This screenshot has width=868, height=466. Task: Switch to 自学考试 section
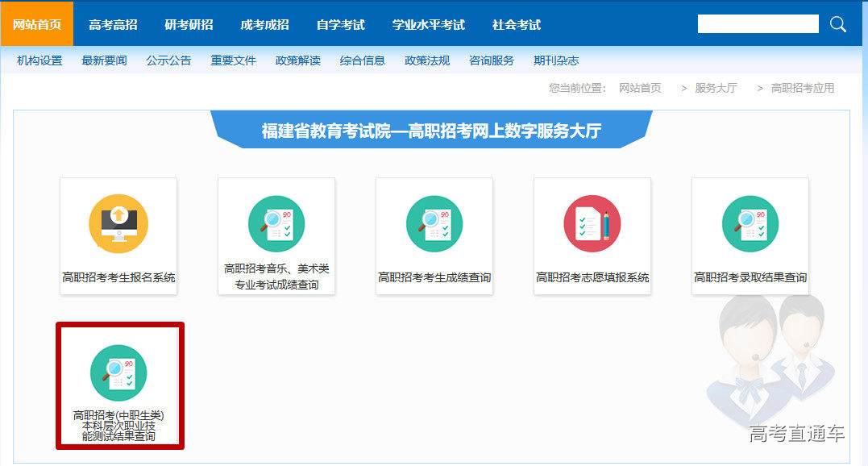(x=340, y=24)
